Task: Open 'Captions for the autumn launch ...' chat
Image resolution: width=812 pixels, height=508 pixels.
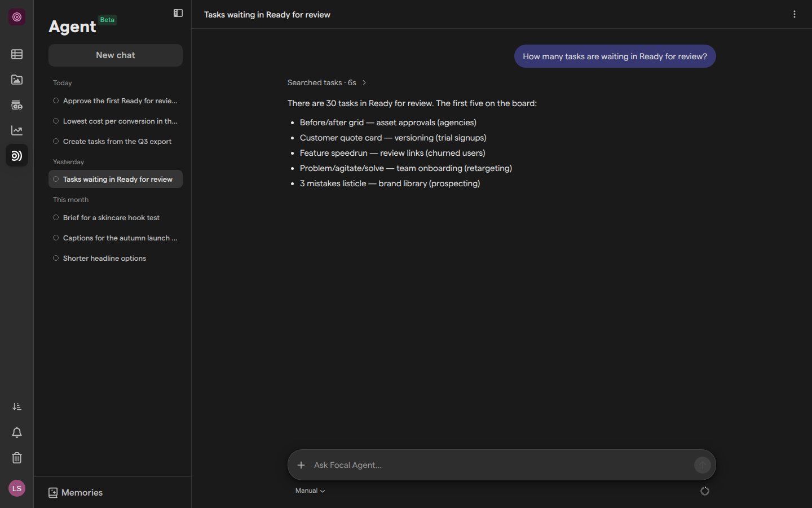Action: (116, 238)
